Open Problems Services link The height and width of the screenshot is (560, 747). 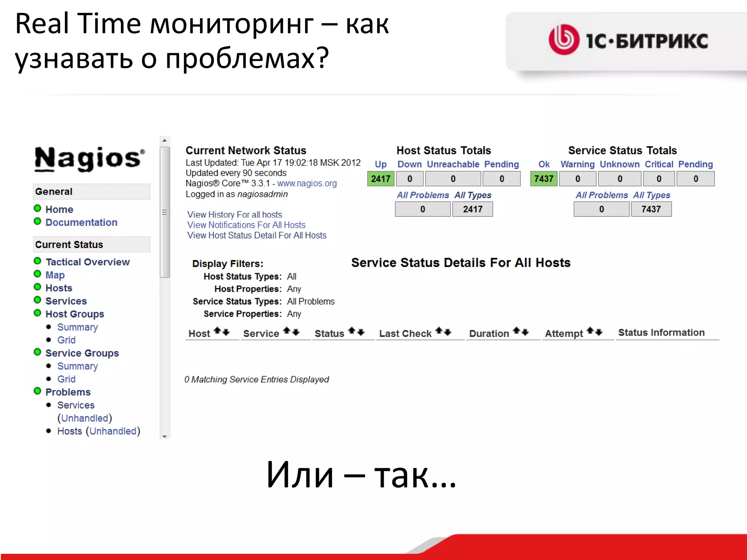pos(76,405)
